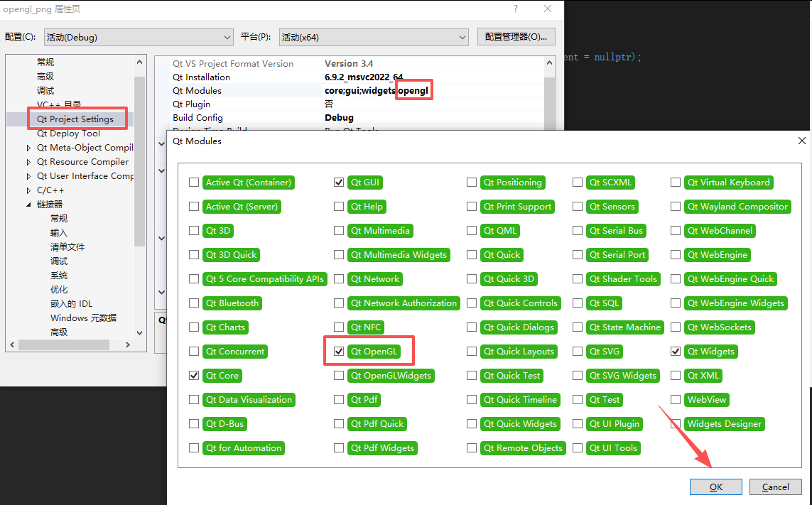The image size is (812, 505).
Task: Tick the Qt WebEngine Widgets checkbox
Action: click(676, 303)
